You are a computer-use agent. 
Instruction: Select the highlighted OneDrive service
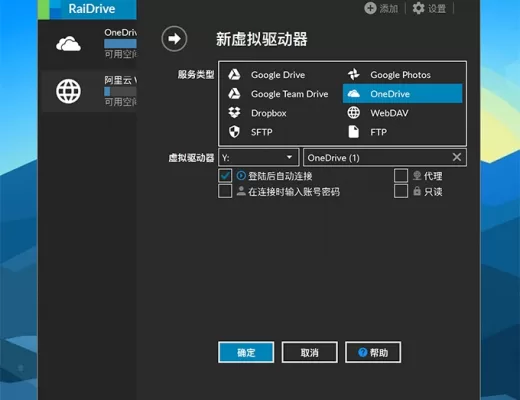(x=402, y=94)
